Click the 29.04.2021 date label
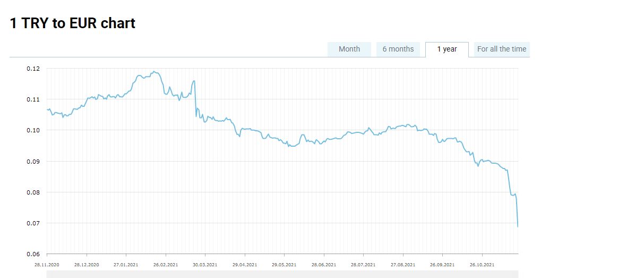Viewport: 644px width, 278px height. [245, 264]
